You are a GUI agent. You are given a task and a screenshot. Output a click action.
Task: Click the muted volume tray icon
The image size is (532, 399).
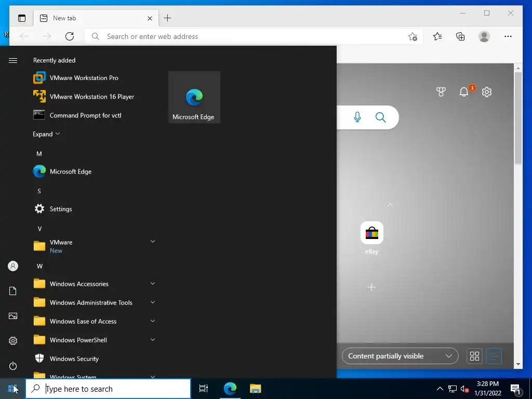465,389
